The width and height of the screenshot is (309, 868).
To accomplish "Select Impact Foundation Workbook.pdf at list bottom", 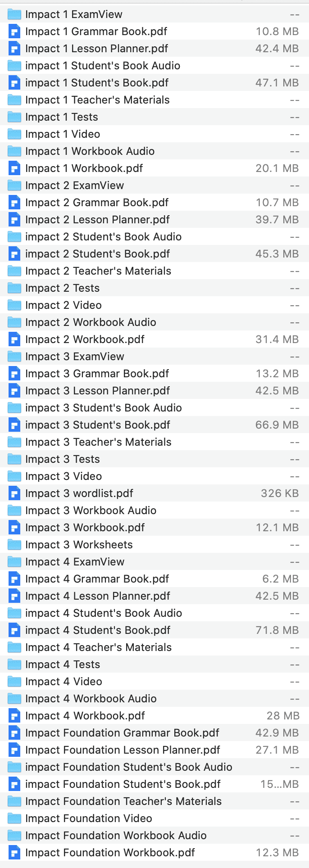I will click(x=110, y=853).
